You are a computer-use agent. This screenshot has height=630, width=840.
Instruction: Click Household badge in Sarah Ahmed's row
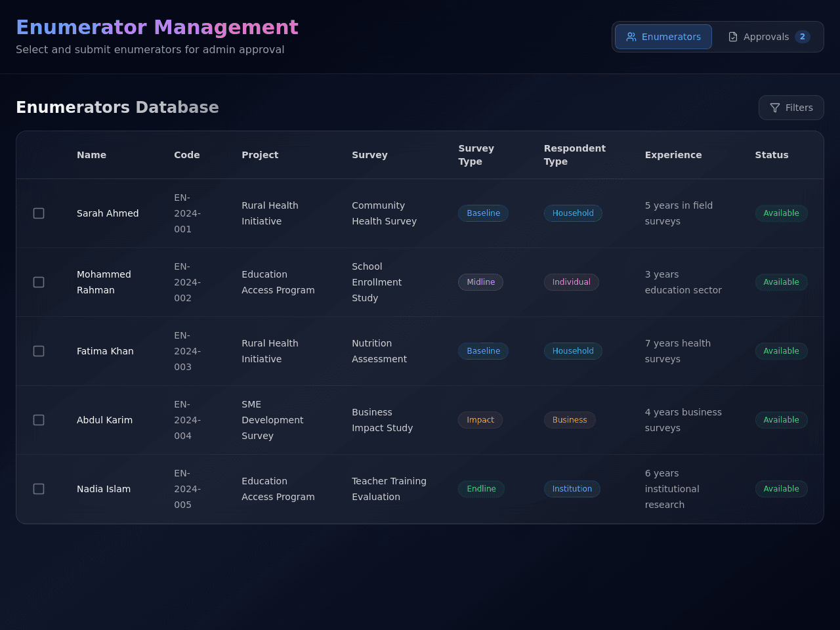(x=573, y=213)
